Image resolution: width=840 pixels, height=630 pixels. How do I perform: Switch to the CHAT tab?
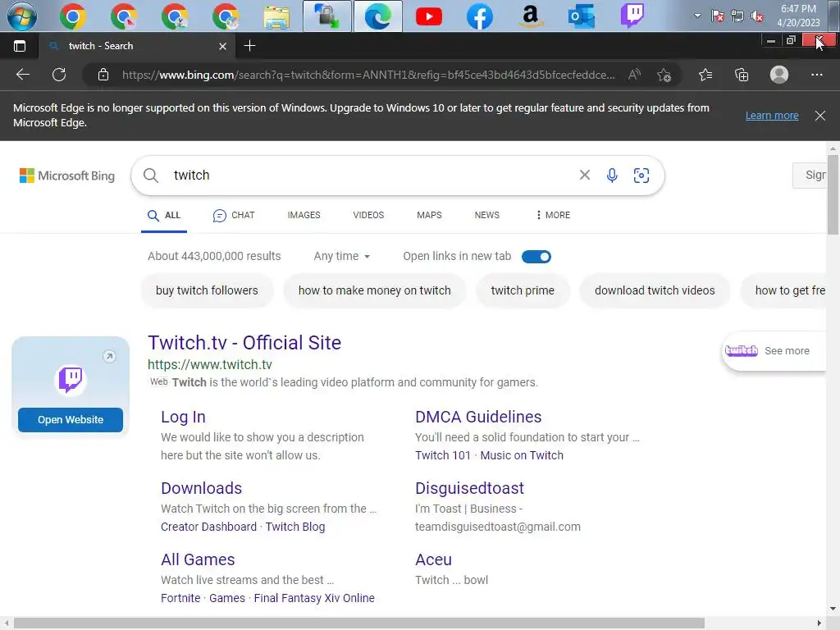[234, 216]
